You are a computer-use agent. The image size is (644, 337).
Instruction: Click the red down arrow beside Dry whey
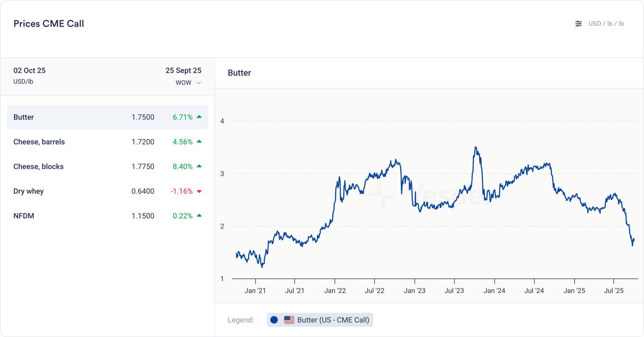(199, 191)
